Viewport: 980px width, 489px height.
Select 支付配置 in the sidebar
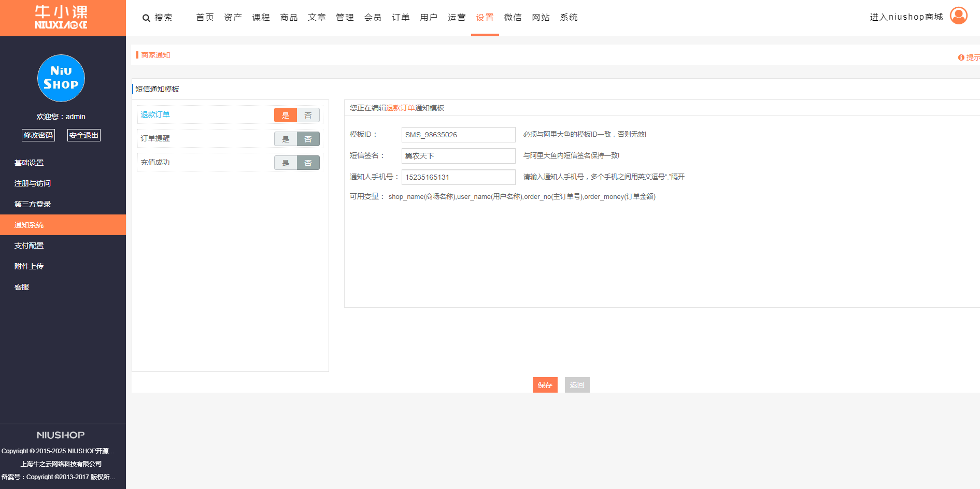29,246
